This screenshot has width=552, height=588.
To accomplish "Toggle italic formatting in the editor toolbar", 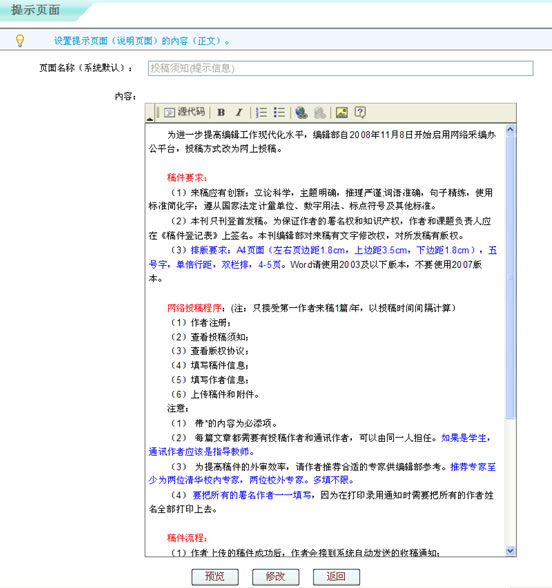I will point(239,112).
